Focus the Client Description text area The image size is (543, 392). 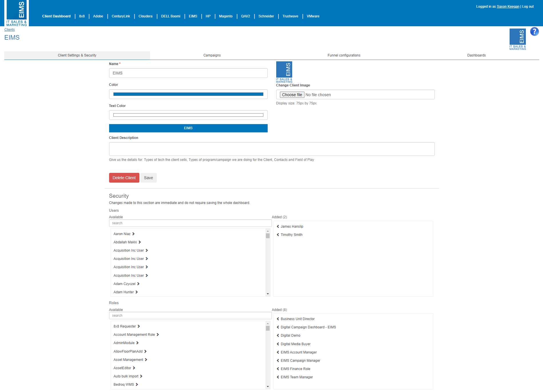pyautogui.click(x=272, y=149)
